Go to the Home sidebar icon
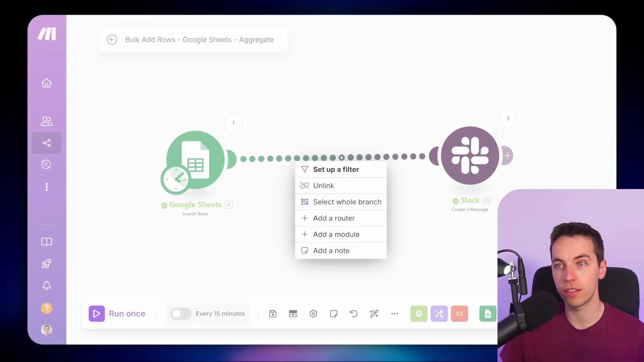 pos(47,83)
